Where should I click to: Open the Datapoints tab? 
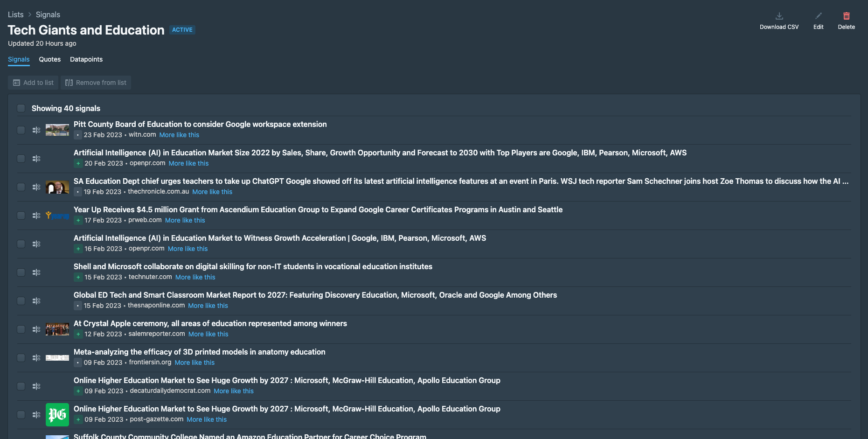click(86, 59)
